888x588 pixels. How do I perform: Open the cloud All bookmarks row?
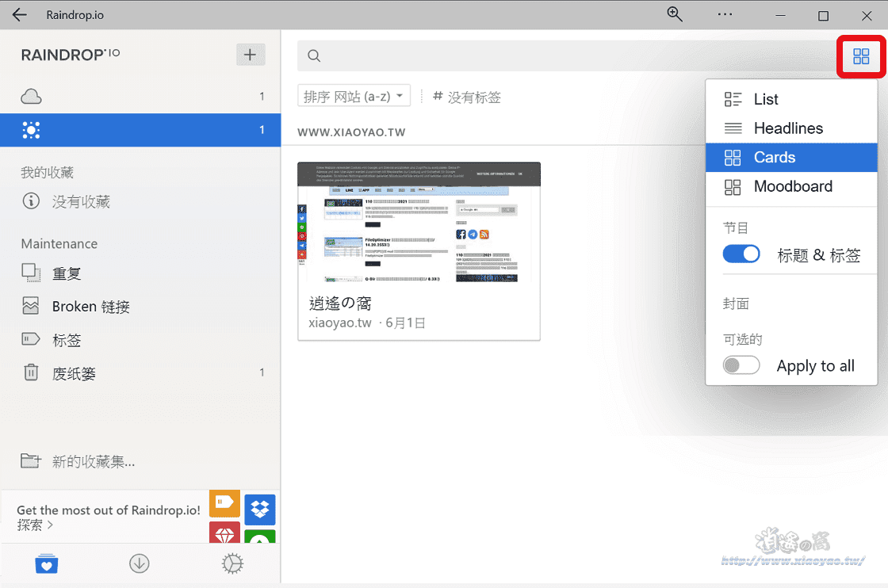coord(140,96)
